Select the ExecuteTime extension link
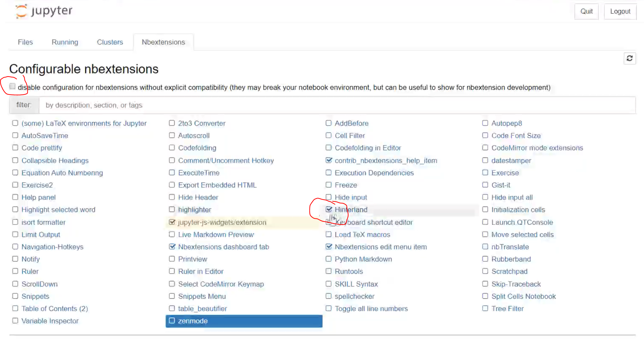Screen dimensions: 644x341 coord(199,173)
